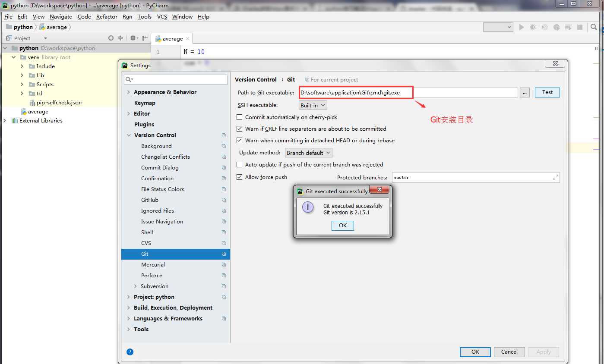Click Cancel button in Settings dialog
The height and width of the screenshot is (364, 604).
(x=509, y=352)
